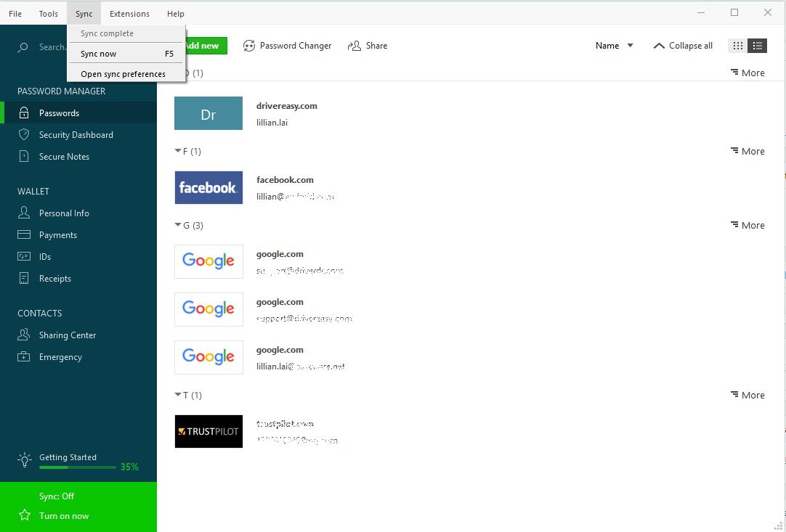Collapse the G (3) group
The width and height of the screenshot is (786, 532).
(x=177, y=225)
